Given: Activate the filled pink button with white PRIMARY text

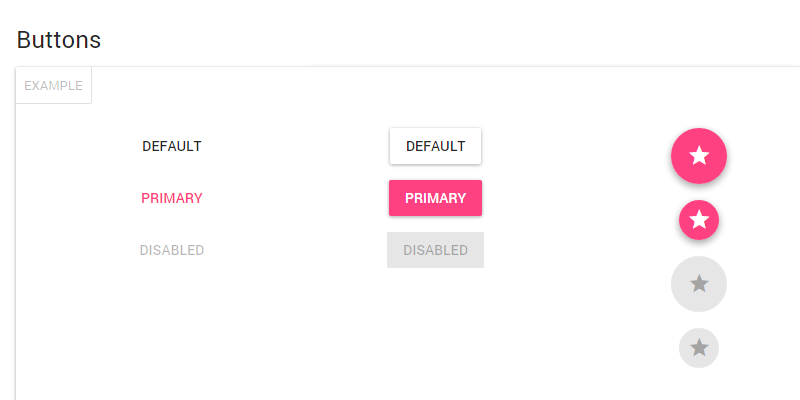Looking at the screenshot, I should 435,198.
